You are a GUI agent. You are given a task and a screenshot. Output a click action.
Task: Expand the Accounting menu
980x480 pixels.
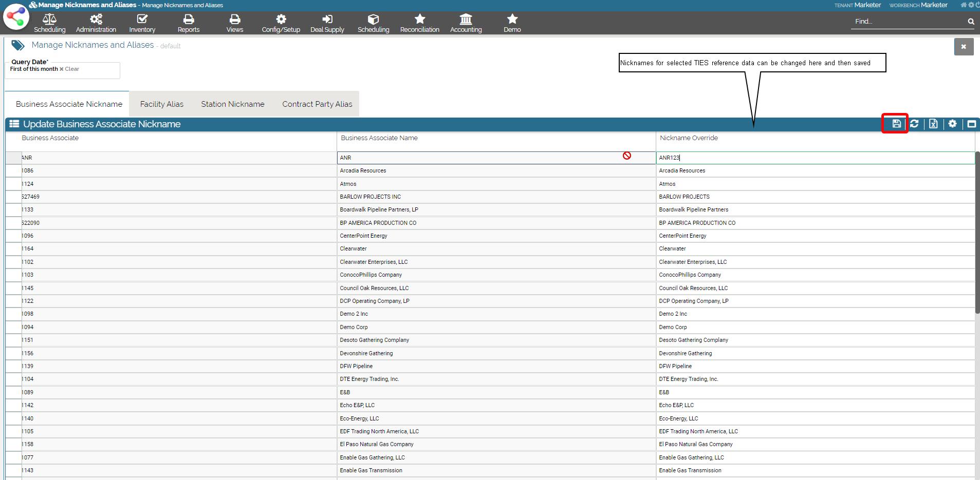pos(466,23)
